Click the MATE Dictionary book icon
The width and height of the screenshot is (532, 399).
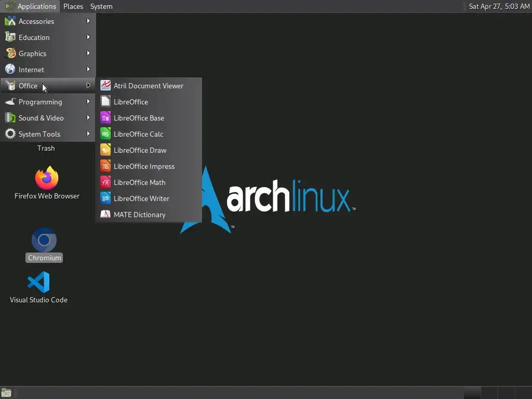105,215
